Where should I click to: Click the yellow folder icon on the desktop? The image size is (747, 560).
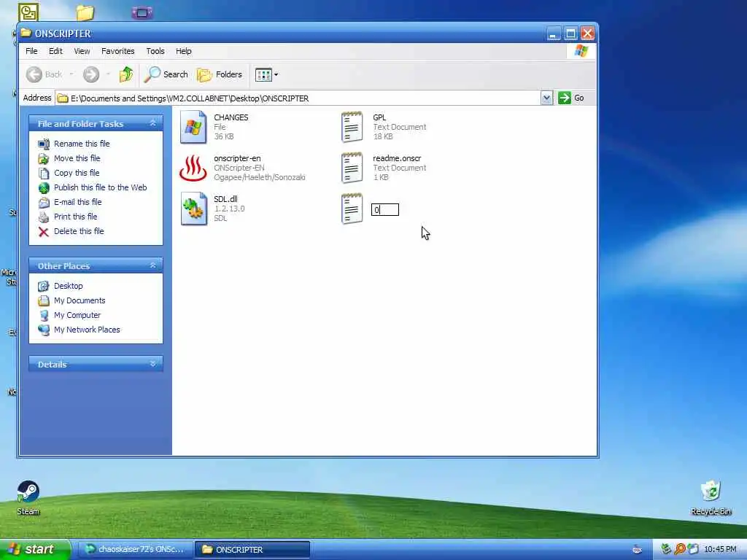pos(85,12)
